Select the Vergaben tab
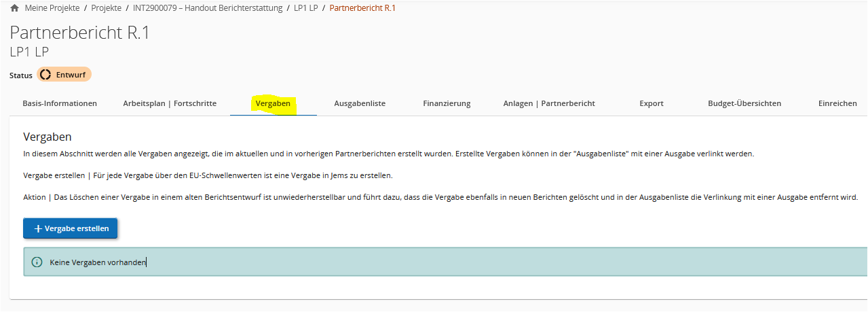 (x=273, y=103)
